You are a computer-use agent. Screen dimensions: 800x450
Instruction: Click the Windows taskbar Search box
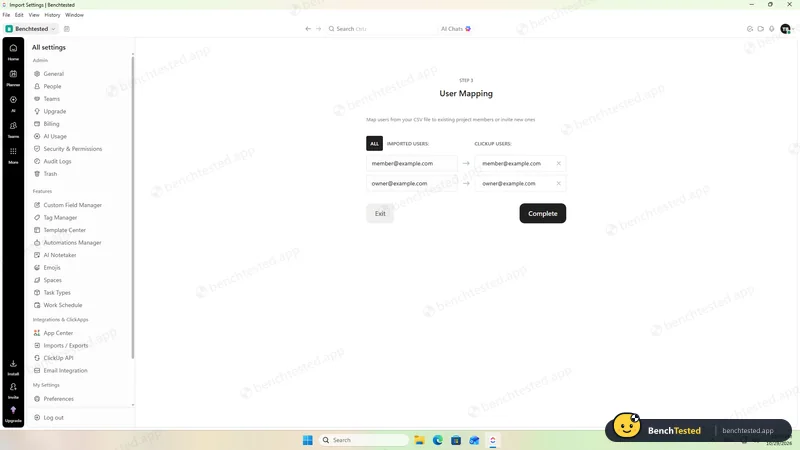[x=363, y=440]
